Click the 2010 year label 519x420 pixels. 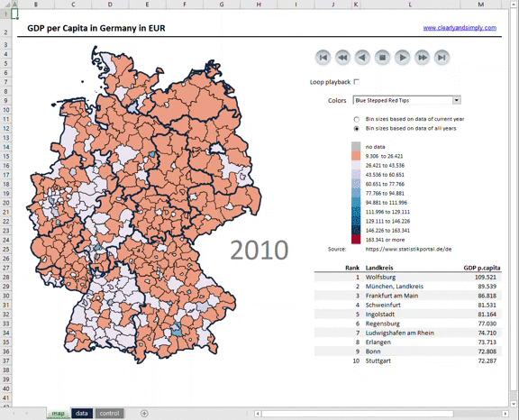point(259,250)
